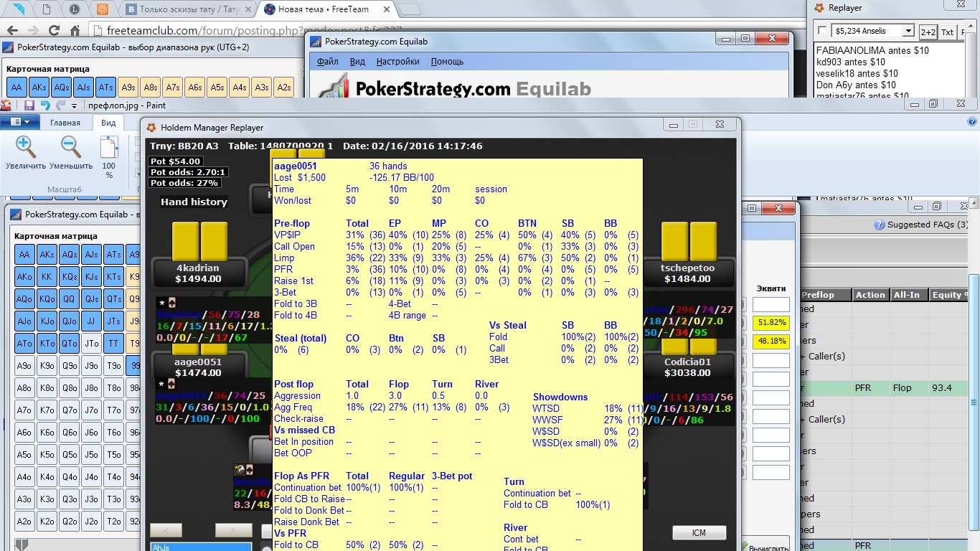Toggle A2s in top card matrix

283,87
